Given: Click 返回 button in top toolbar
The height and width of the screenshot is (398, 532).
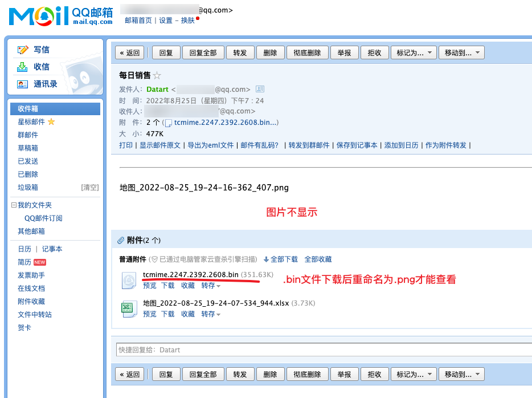Looking at the screenshot, I should coord(130,52).
